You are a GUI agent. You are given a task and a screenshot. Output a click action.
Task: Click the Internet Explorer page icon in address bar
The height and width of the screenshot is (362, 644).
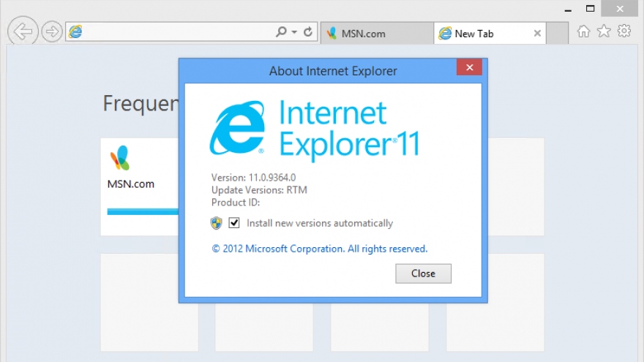point(75,32)
